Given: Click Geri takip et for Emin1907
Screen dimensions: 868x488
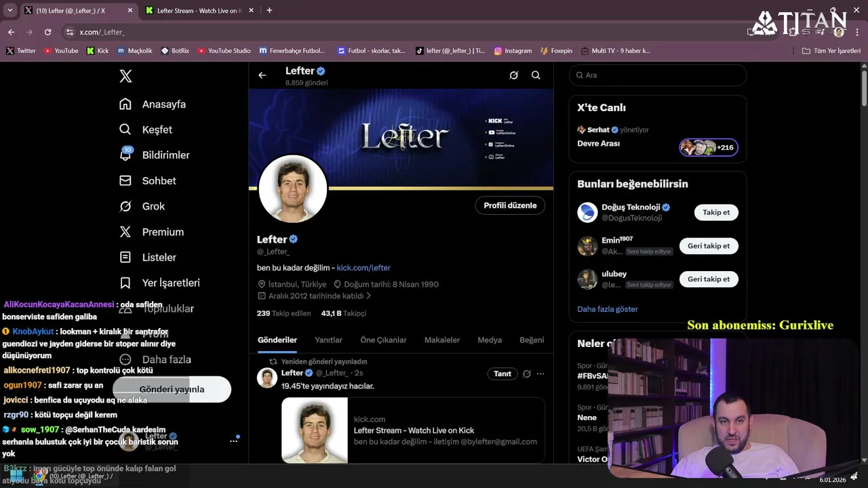Looking at the screenshot, I should coord(709,246).
